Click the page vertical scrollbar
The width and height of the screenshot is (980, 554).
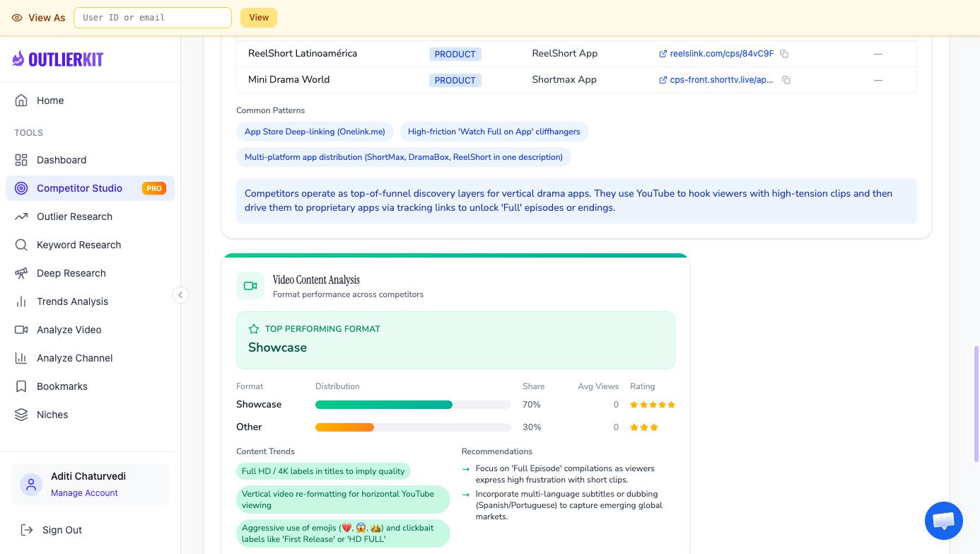pos(976,403)
